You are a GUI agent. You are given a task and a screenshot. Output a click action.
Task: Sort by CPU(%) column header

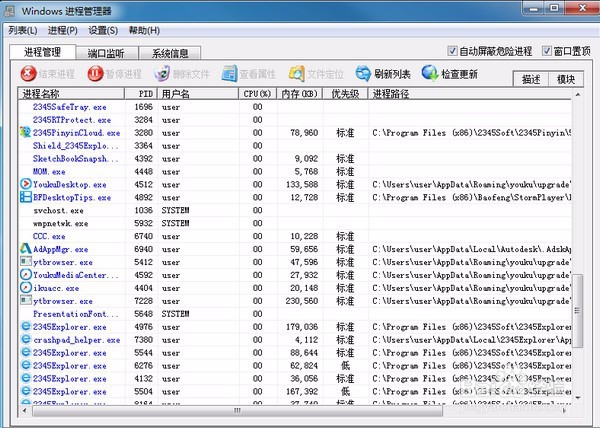click(x=258, y=94)
